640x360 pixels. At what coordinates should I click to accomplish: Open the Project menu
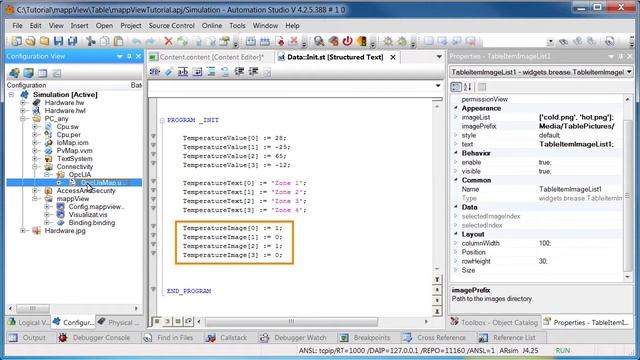tap(131, 25)
